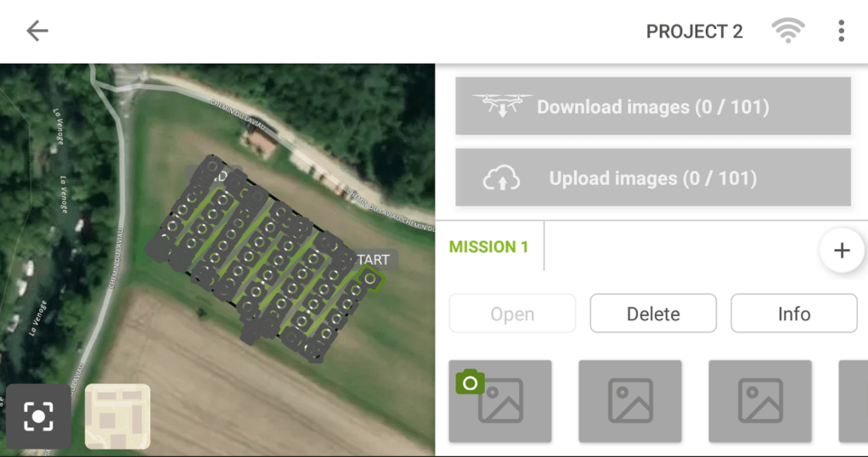Tap the Wi-Fi connection status icon

coord(787,31)
